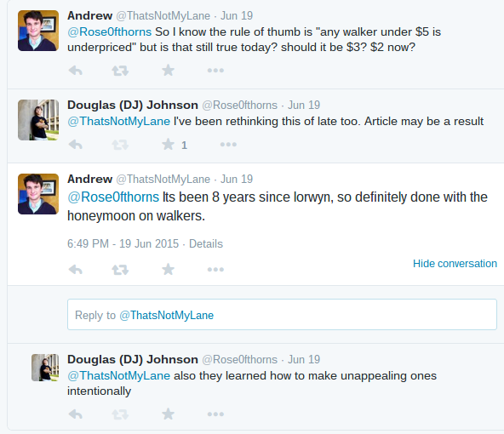Reply to Douglas's rethinking tweet
Screen dimensions: 504x434
[76, 145]
